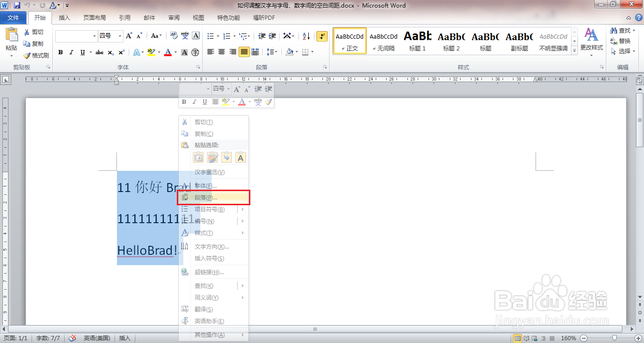The height and width of the screenshot is (343, 644).
Task: Sort paragraphs A to Z
Action: [306, 36]
